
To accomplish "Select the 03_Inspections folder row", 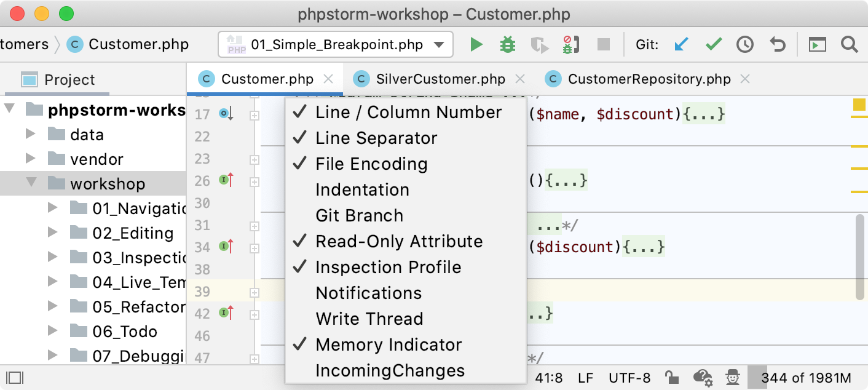I will pos(93,257).
